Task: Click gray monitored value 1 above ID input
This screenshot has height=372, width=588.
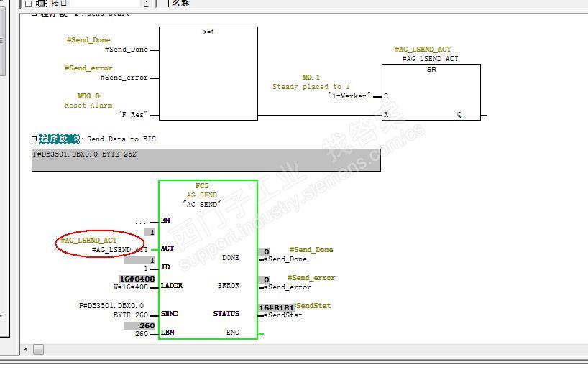Action: [139, 261]
